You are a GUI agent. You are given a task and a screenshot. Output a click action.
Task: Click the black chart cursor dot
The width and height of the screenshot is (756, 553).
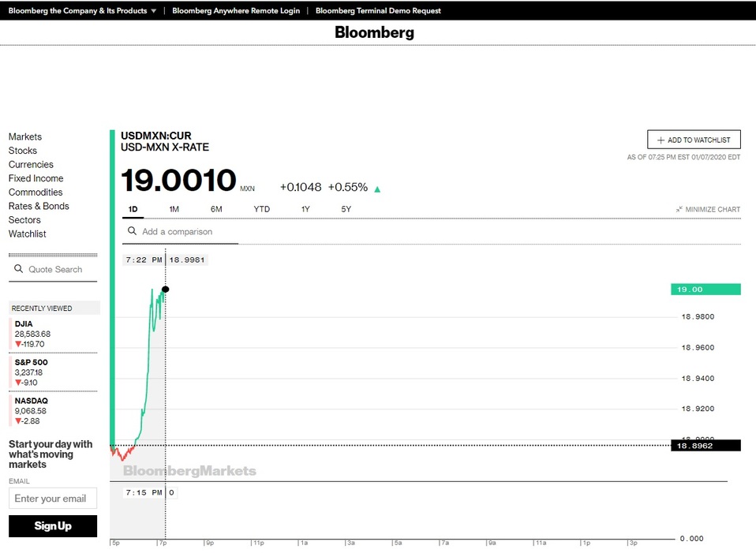pyautogui.click(x=166, y=290)
